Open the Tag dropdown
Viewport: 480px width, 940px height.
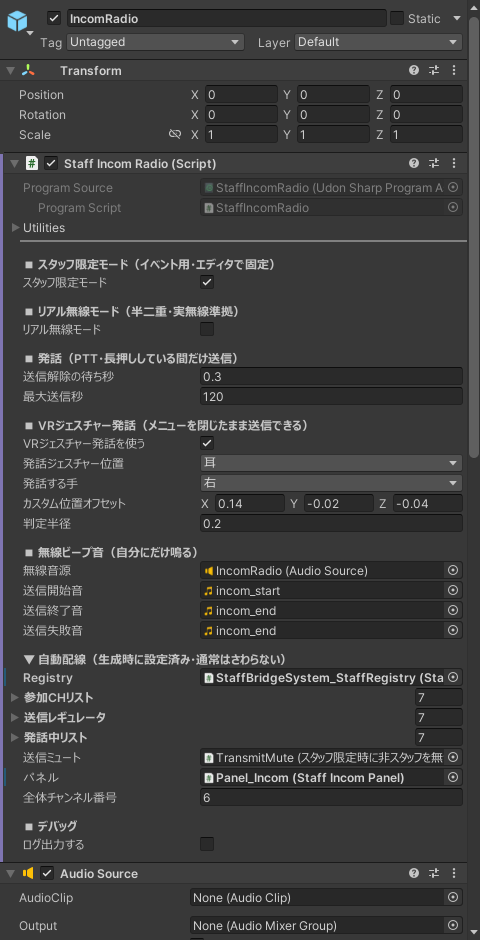pyautogui.click(x=156, y=42)
